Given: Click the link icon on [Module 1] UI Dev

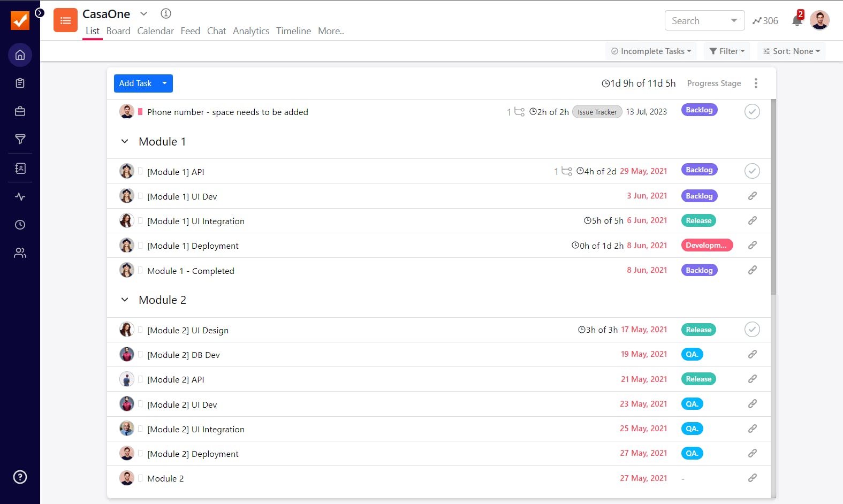Looking at the screenshot, I should tap(752, 196).
